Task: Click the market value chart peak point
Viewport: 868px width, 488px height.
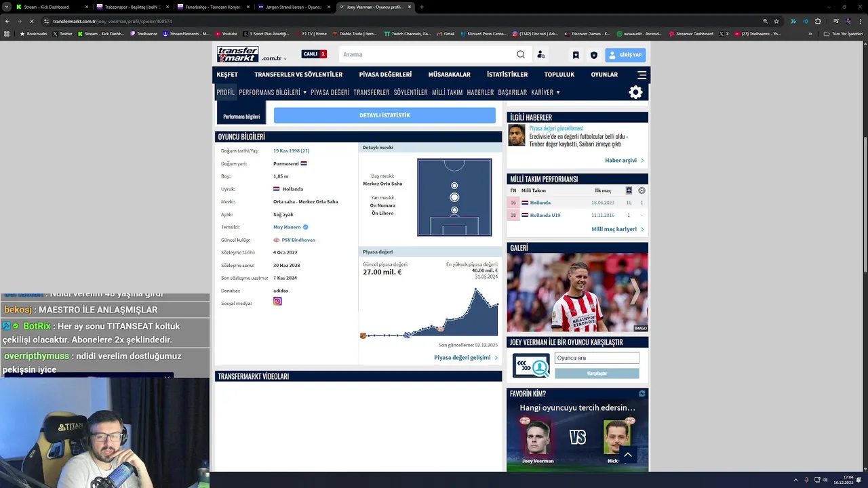Action: point(476,289)
